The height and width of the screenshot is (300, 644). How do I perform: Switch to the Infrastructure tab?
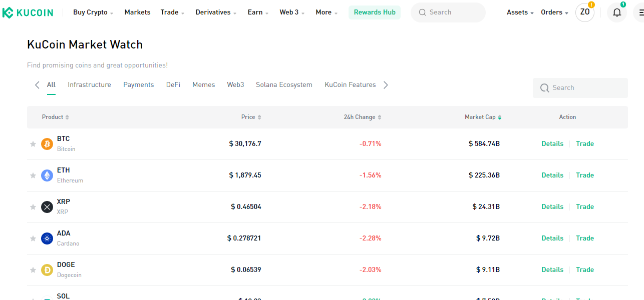(x=90, y=85)
